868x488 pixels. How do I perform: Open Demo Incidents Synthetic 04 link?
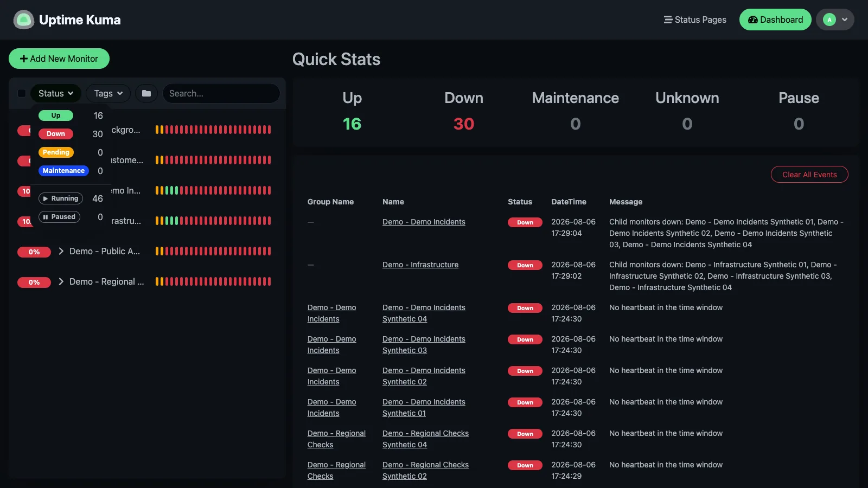point(424,313)
